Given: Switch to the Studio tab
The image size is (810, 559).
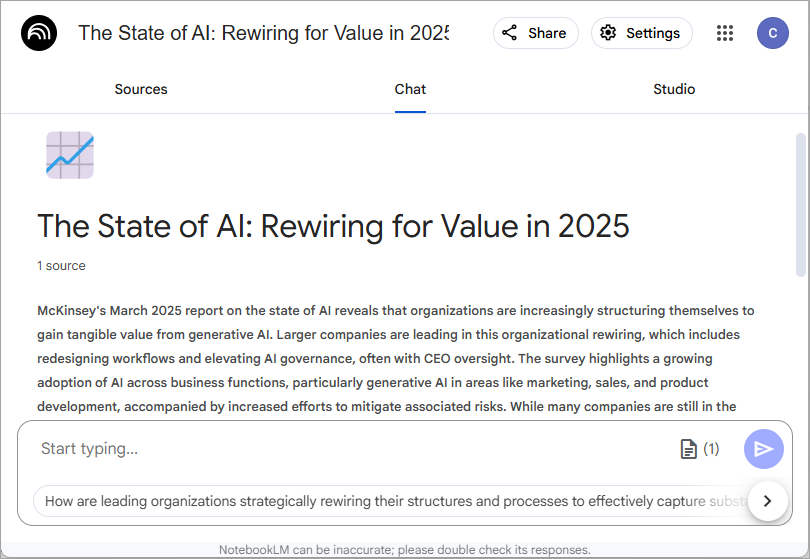Looking at the screenshot, I should 674,89.
